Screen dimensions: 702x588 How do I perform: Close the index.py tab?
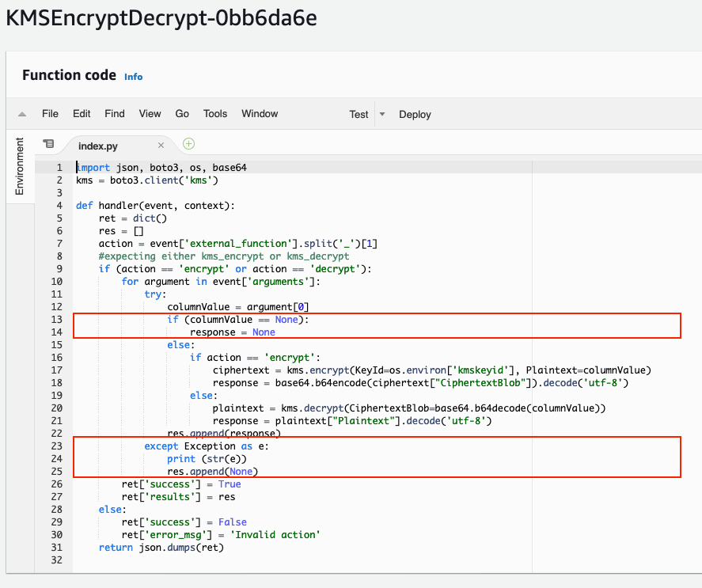point(161,146)
